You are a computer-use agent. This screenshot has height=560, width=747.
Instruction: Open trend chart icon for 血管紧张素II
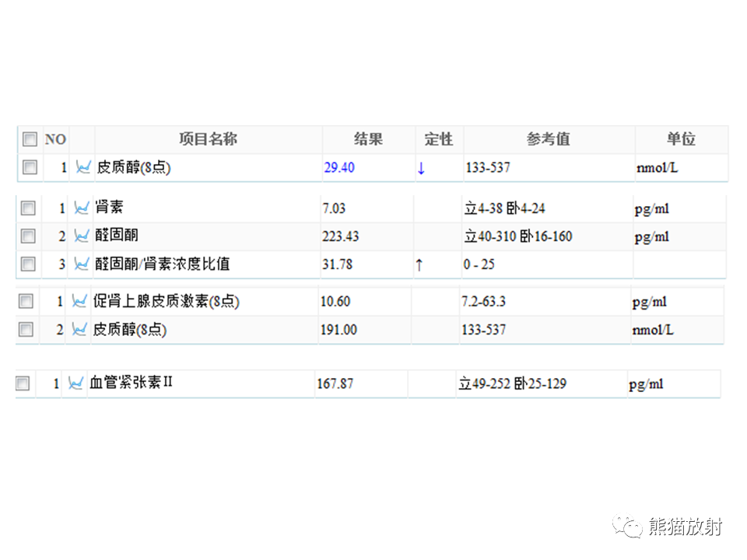point(75,383)
